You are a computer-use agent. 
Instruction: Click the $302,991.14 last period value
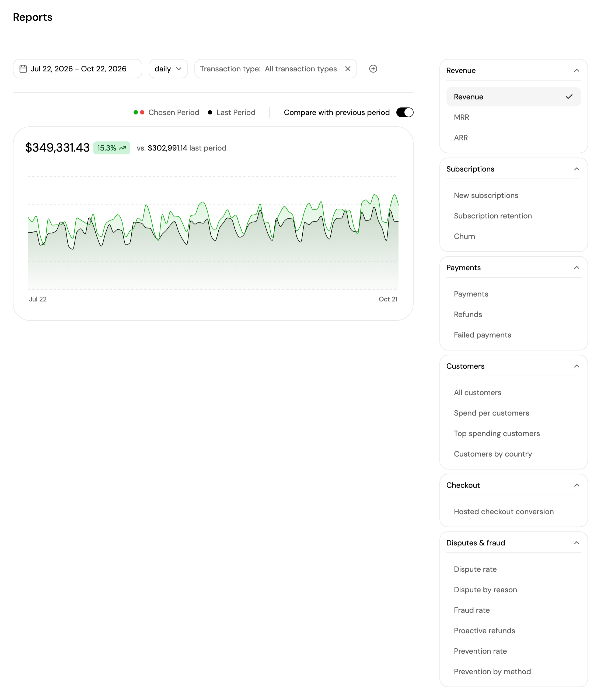[x=167, y=148]
